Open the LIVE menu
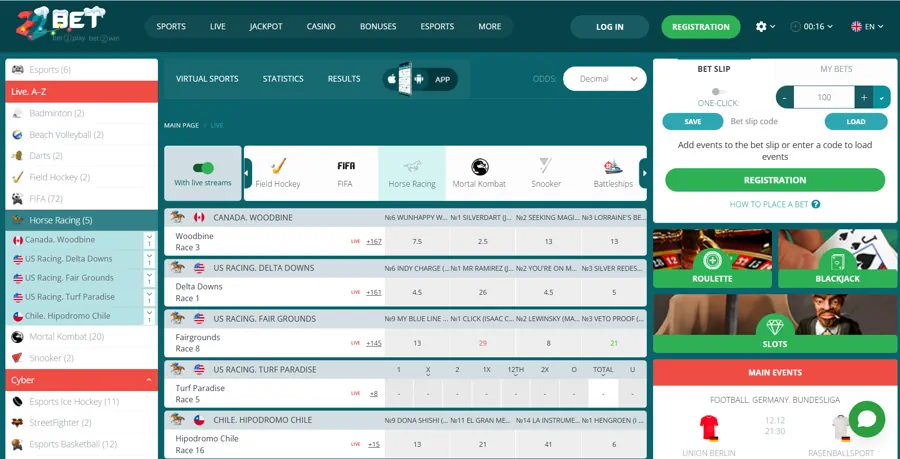Viewport: 900px width, 459px height. (x=218, y=26)
